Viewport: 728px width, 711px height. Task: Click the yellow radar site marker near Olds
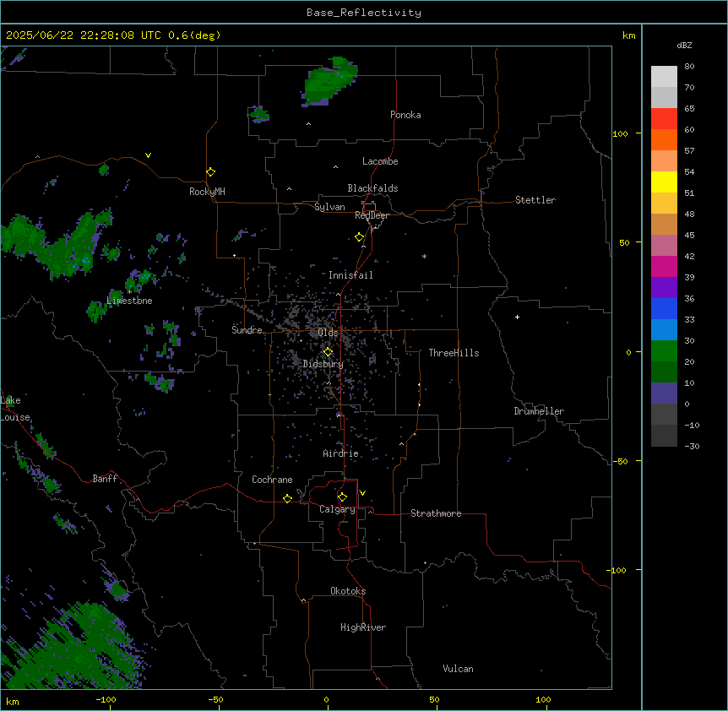coord(328,352)
